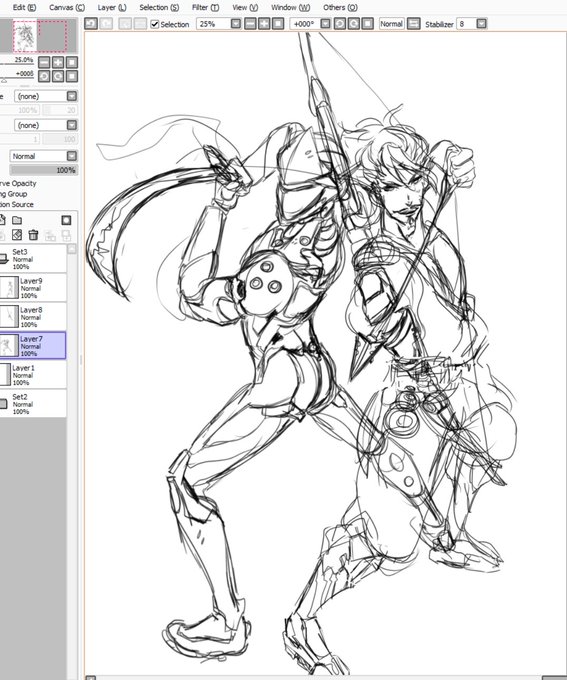567x680 pixels.
Task: Select the Set3 layer group
Action: tap(33, 258)
